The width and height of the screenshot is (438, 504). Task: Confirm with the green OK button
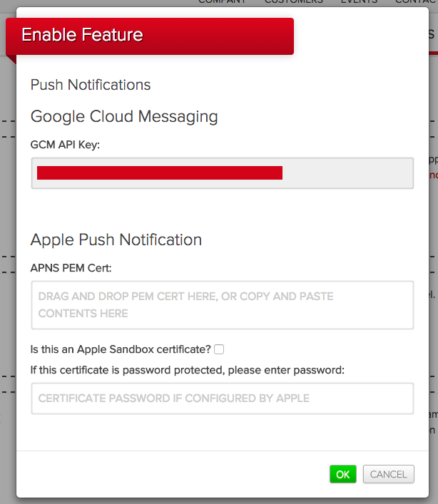(343, 474)
